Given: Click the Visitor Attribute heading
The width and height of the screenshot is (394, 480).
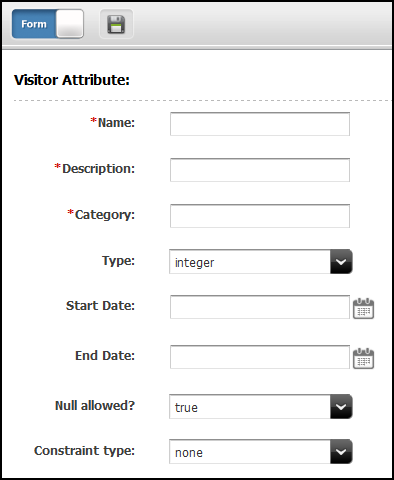Looking at the screenshot, I should pos(72,80).
